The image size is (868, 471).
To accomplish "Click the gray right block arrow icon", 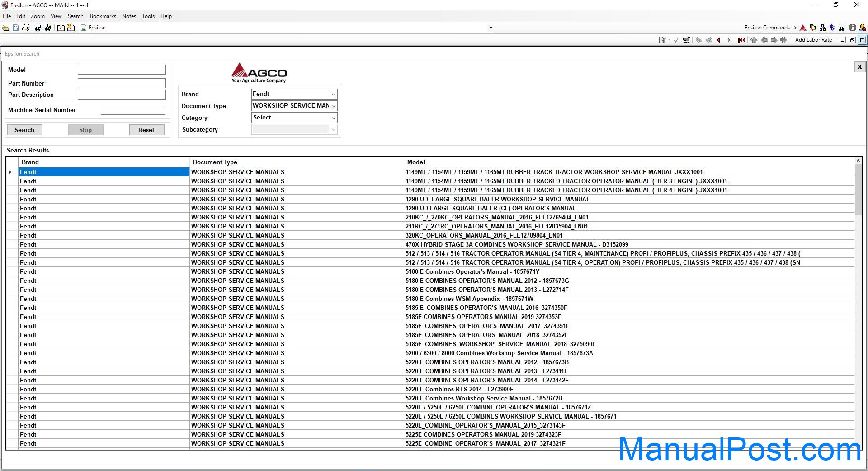I will point(774,40).
